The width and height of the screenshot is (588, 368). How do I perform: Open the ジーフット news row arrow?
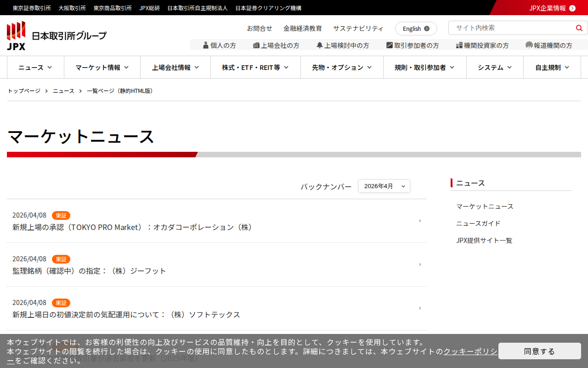click(x=420, y=264)
